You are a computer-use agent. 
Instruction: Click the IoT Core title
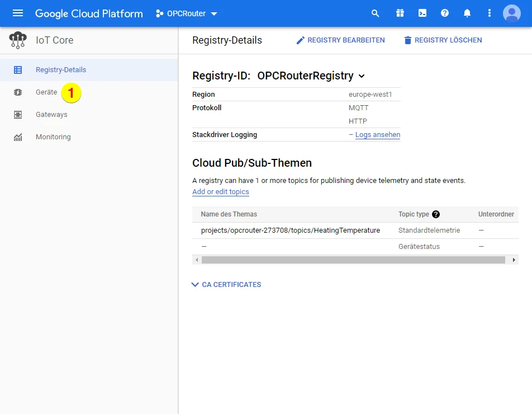coord(55,40)
